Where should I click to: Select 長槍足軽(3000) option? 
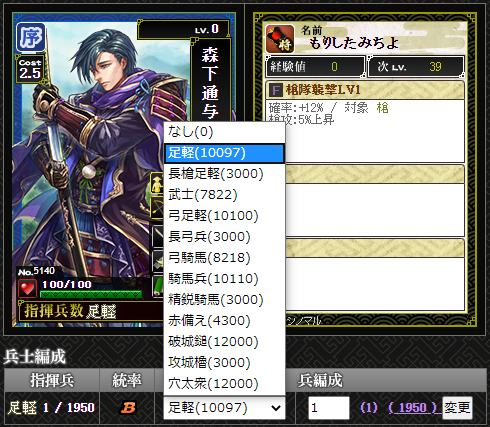(x=224, y=174)
